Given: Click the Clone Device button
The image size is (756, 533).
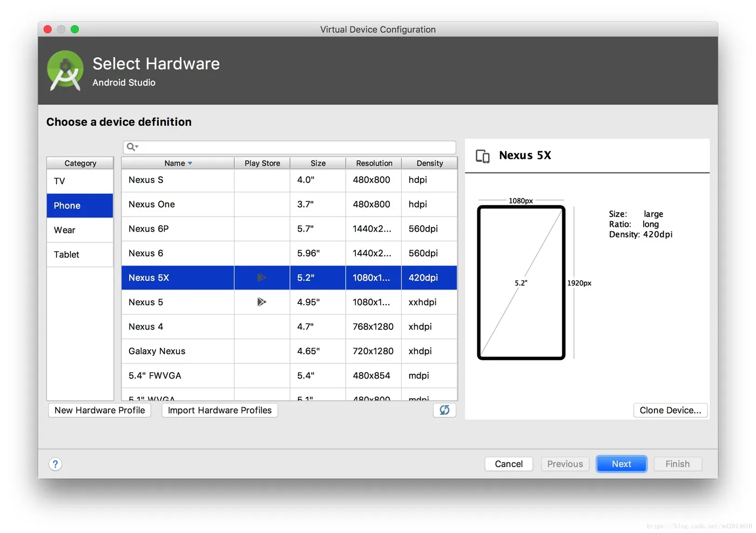Looking at the screenshot, I should pyautogui.click(x=670, y=410).
